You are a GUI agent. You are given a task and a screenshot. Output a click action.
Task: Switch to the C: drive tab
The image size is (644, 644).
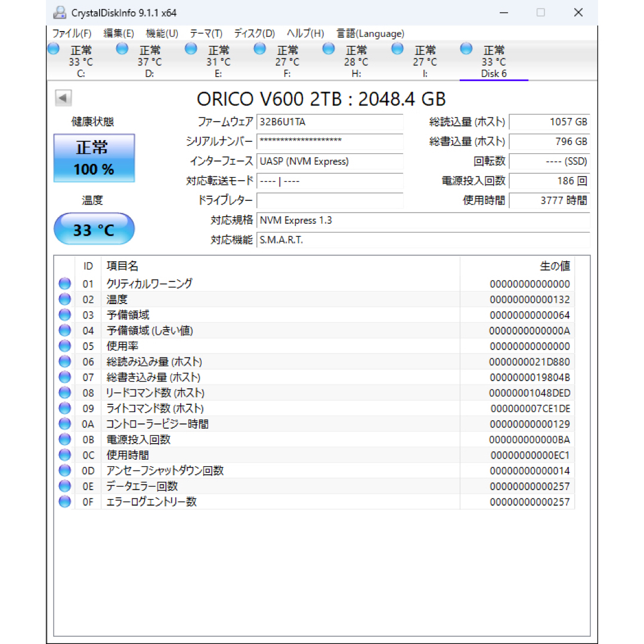click(81, 61)
